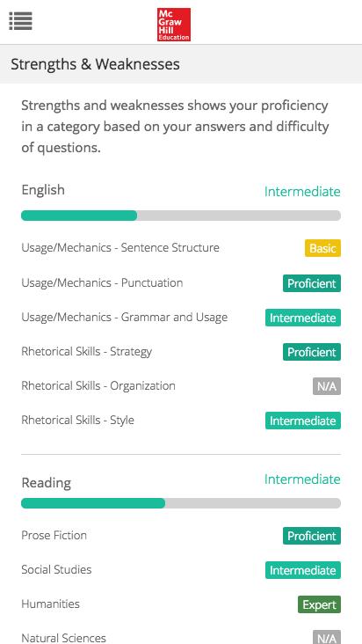Click the Intermediate level label for English
362x644 pixels.
[302, 192]
